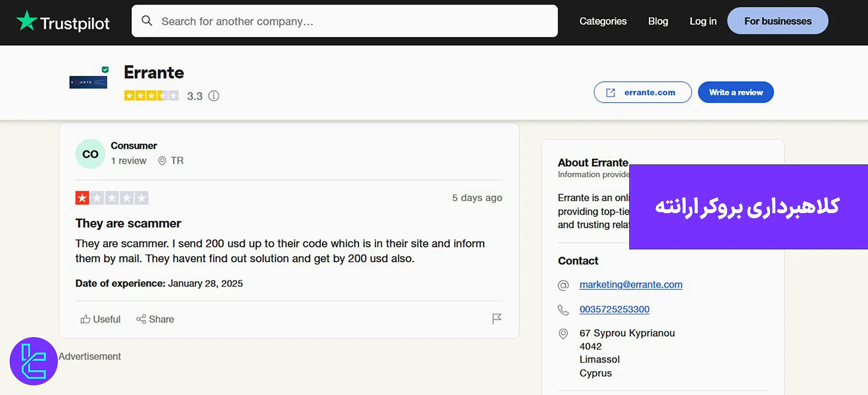Click the marketing@errante.com email link

631,285
